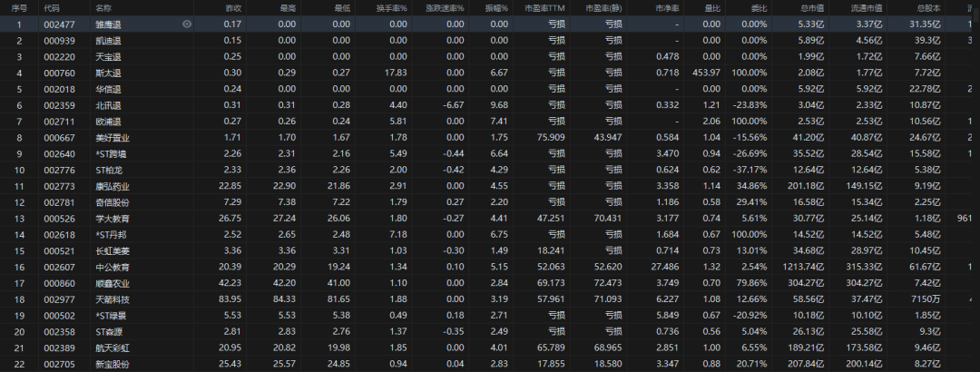Select the stock name 长虹美菱
This screenshot has width=980, height=372.
tap(113, 250)
